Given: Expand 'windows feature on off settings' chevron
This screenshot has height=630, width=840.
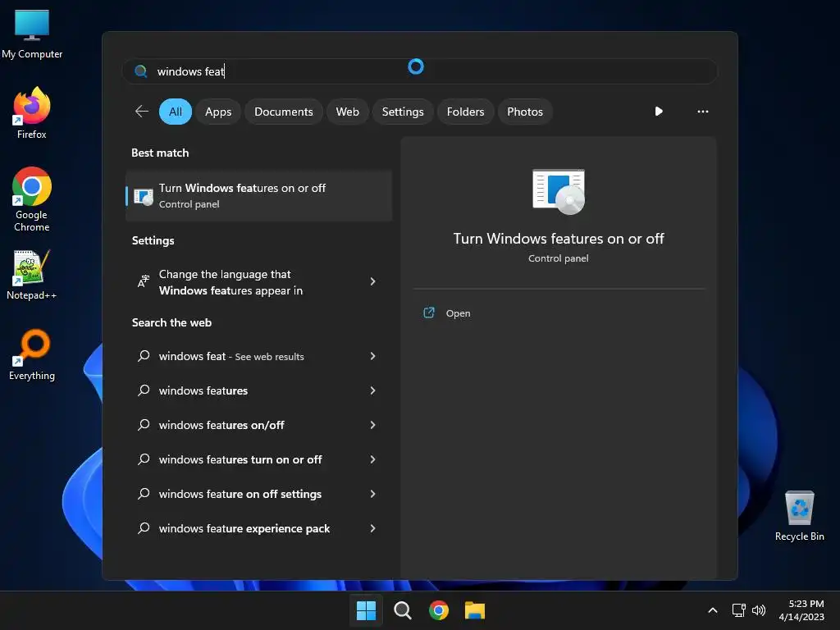Looking at the screenshot, I should pos(373,493).
